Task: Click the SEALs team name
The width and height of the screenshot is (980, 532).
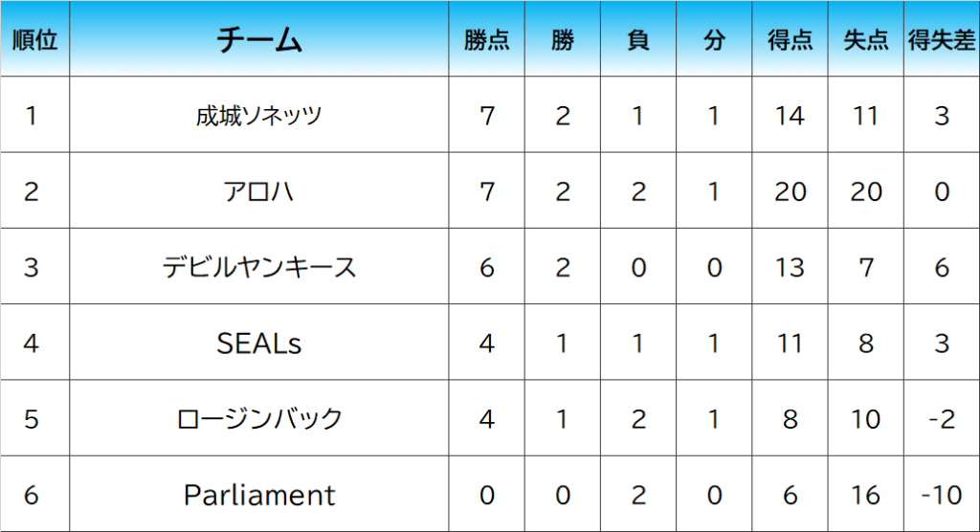Action: coord(259,343)
